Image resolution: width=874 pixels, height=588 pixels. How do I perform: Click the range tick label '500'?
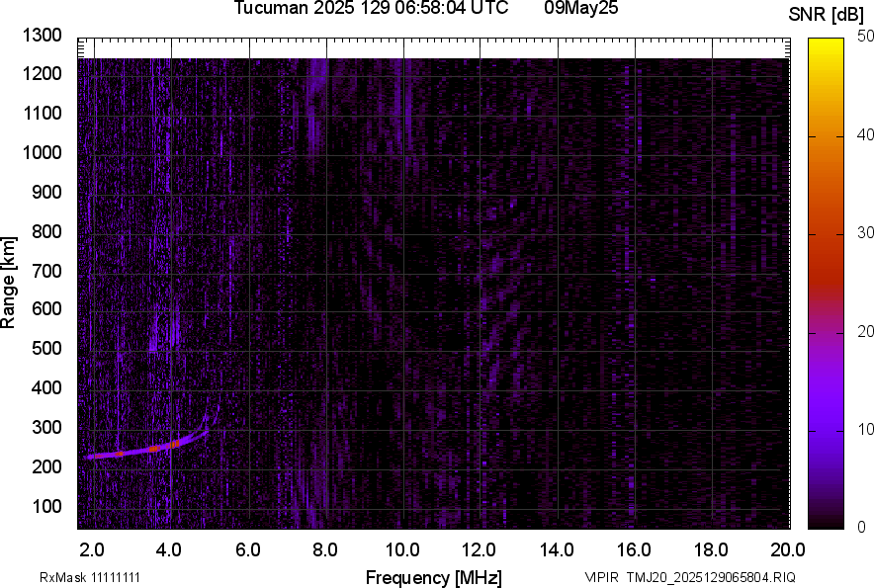[46, 348]
